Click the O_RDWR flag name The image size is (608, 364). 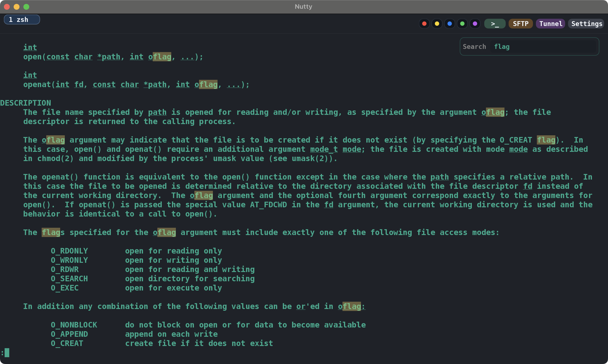tap(65, 270)
